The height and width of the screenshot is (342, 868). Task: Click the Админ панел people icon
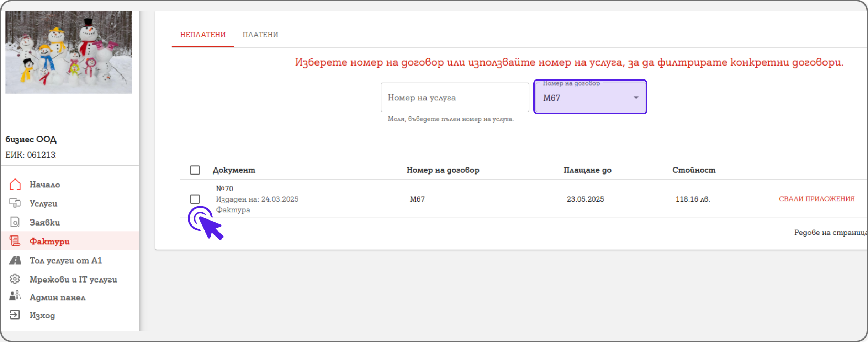click(15, 296)
